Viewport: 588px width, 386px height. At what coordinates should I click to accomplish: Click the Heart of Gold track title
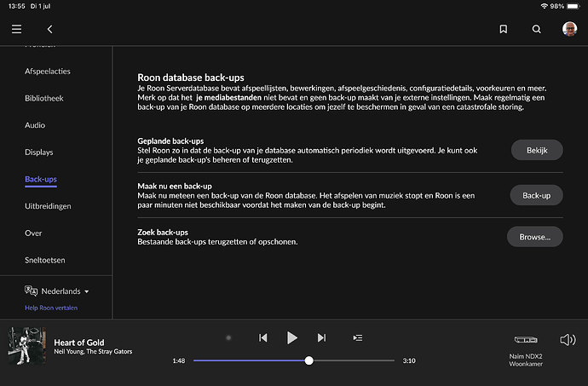click(x=79, y=343)
